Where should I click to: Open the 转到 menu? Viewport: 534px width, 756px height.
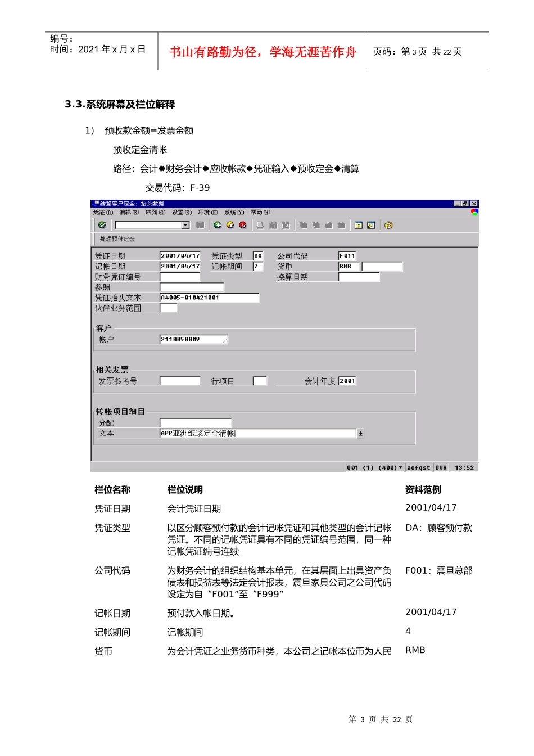pos(155,213)
